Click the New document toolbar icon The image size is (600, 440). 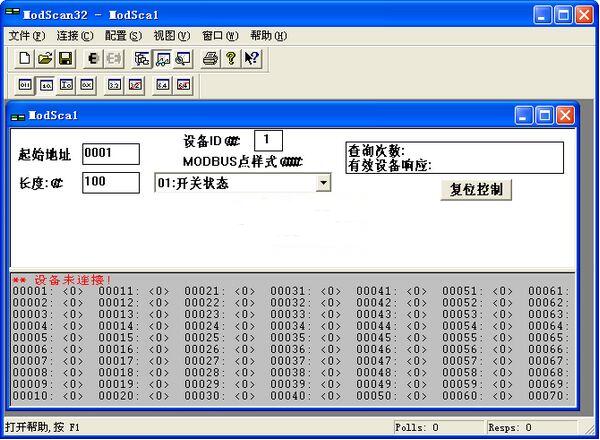coord(25,59)
